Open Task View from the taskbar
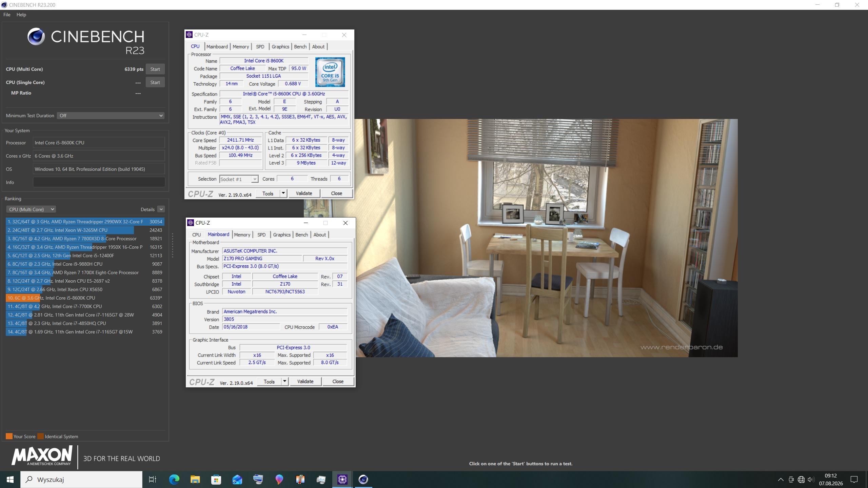Viewport: 868px width, 488px height. pyautogui.click(x=153, y=480)
